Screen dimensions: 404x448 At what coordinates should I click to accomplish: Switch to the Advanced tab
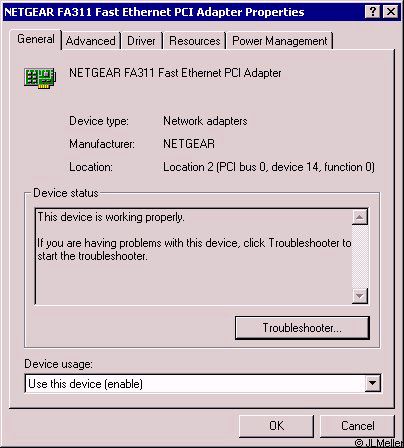point(91,41)
